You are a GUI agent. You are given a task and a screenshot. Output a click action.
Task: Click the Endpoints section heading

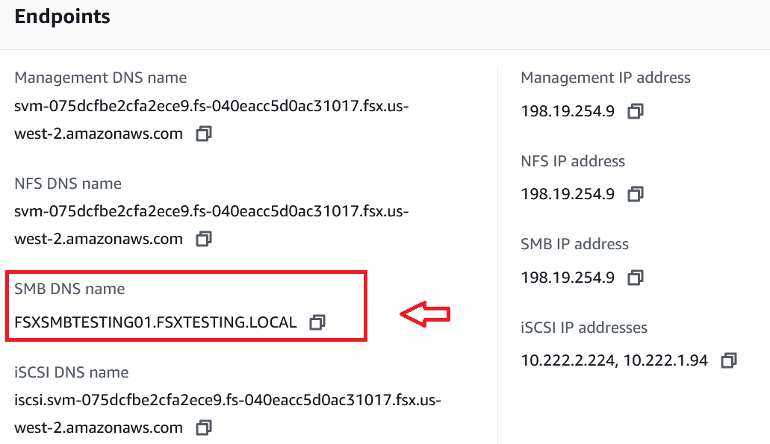tap(62, 17)
